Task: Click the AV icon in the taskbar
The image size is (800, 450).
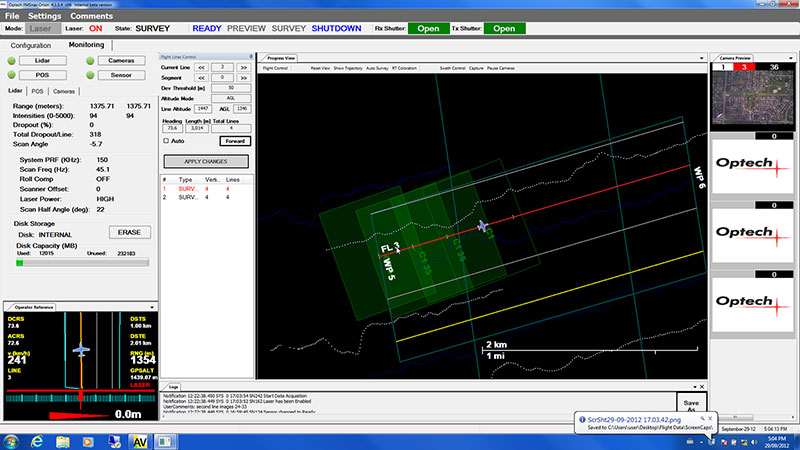Action: [138, 439]
